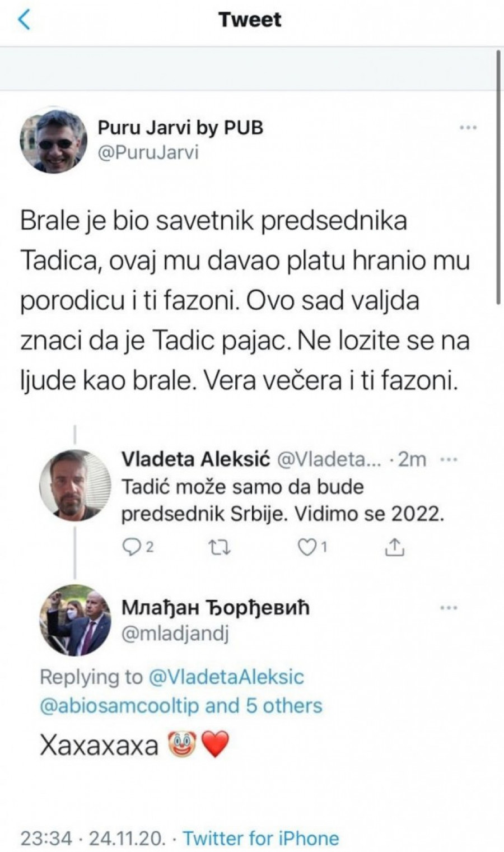Like Vladeta Aleksić's tweet with heart icon

pos(307,547)
